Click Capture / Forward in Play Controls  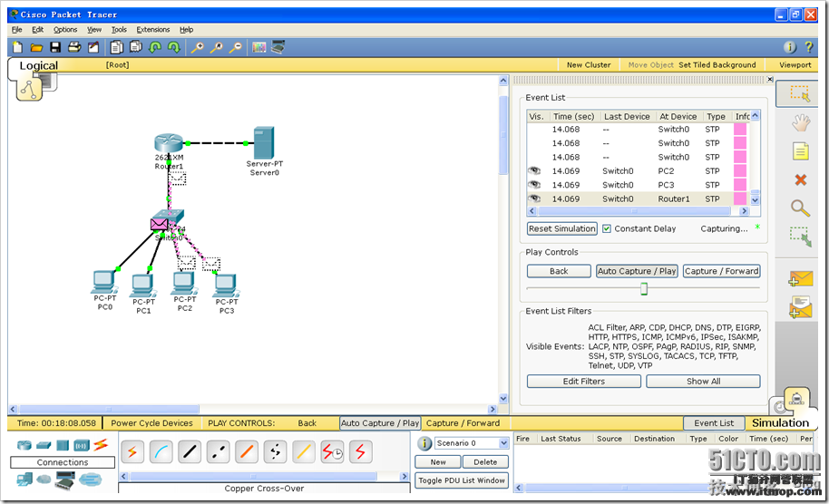(722, 271)
